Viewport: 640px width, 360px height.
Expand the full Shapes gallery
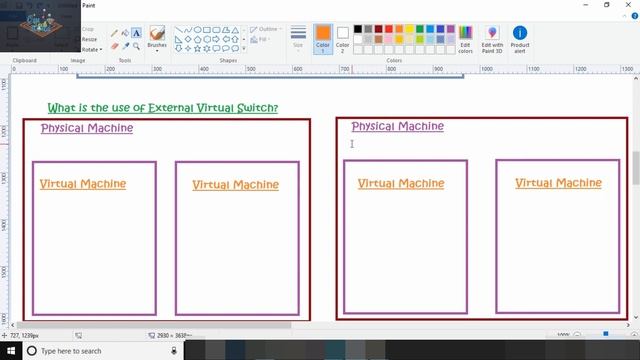coord(244,49)
